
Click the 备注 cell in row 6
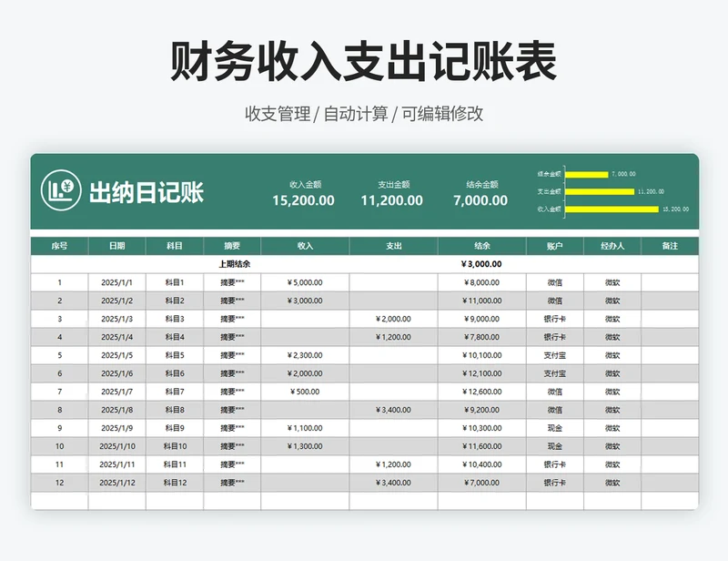point(670,373)
